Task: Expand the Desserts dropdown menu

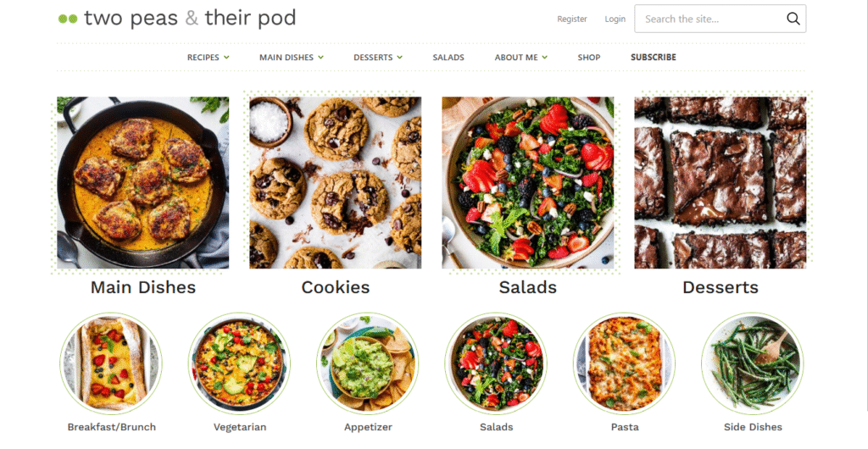Action: pyautogui.click(x=378, y=57)
